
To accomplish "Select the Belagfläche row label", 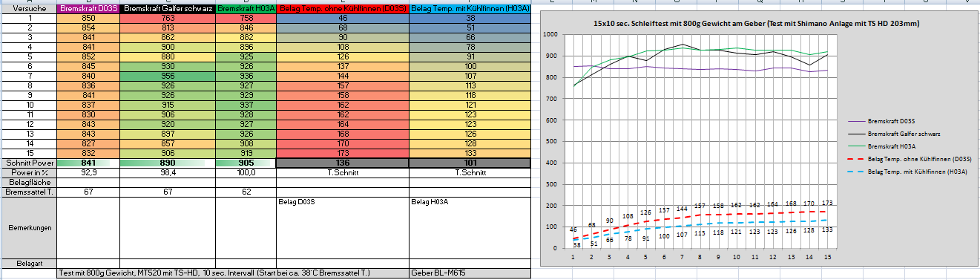I will (28, 182).
